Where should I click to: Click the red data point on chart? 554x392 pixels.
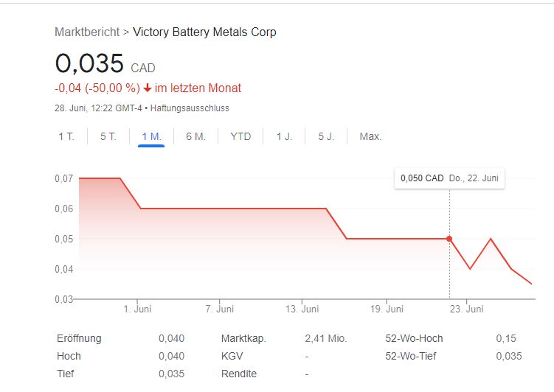449,239
